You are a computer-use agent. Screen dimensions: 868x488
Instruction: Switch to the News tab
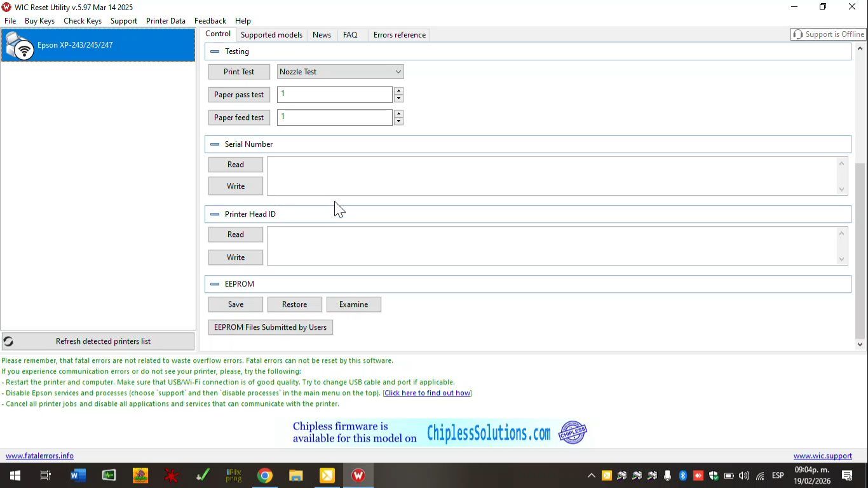click(x=322, y=35)
